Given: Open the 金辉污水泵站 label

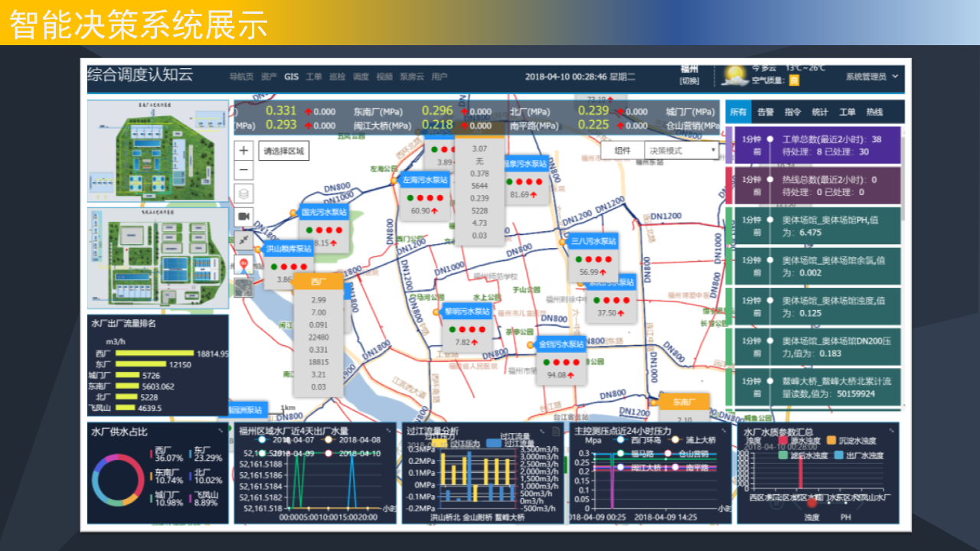Looking at the screenshot, I should [x=561, y=345].
